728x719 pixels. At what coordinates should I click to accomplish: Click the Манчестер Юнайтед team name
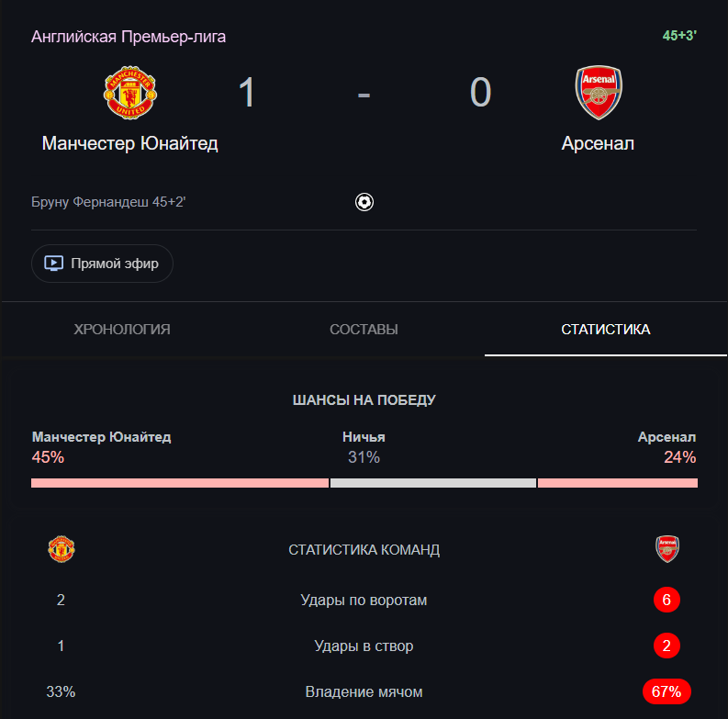129,144
